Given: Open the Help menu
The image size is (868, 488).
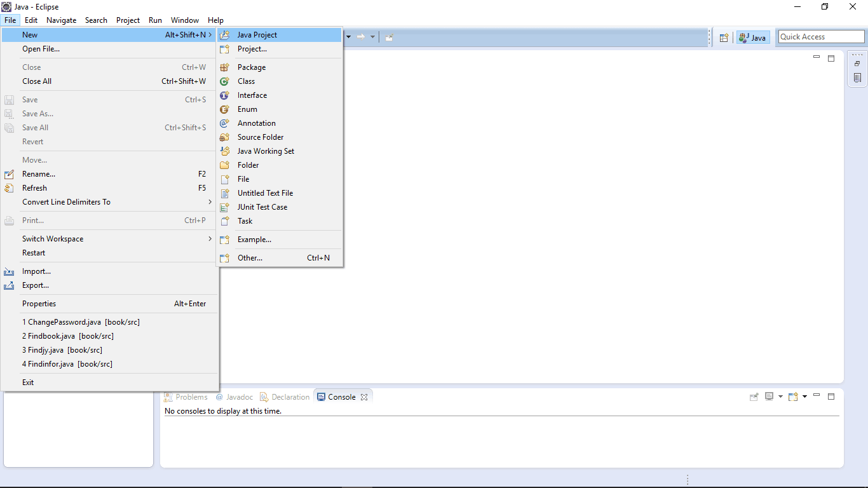Looking at the screenshot, I should point(215,20).
